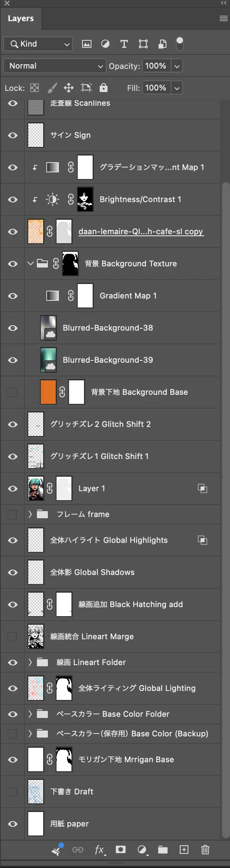Click the lock transparent pixels icon
The image size is (230, 868).
click(35, 88)
